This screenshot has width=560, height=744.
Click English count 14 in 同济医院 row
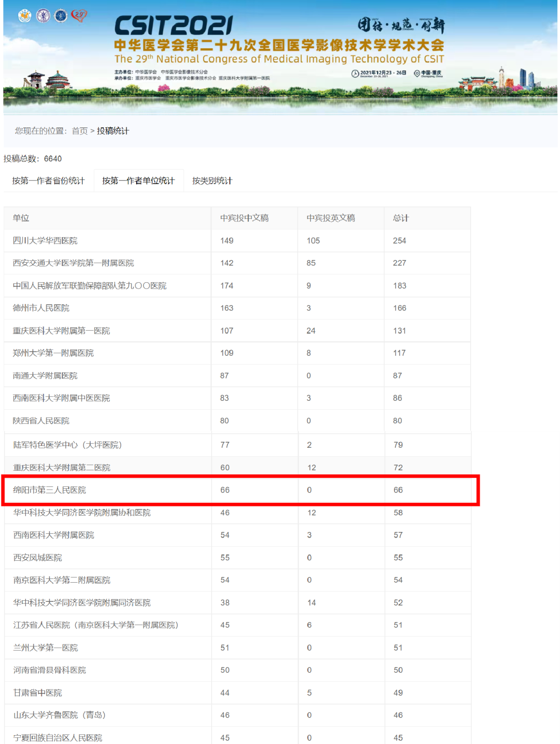pyautogui.click(x=312, y=603)
